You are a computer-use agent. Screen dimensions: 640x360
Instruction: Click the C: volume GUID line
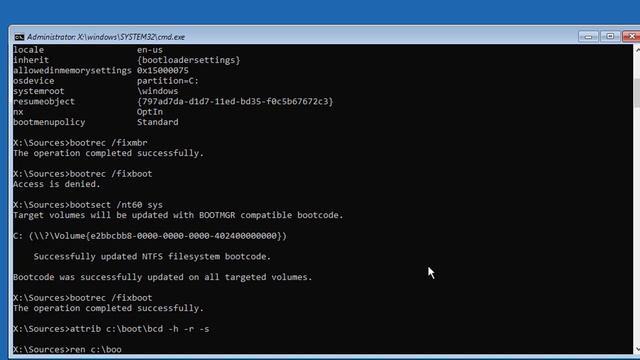pos(150,236)
